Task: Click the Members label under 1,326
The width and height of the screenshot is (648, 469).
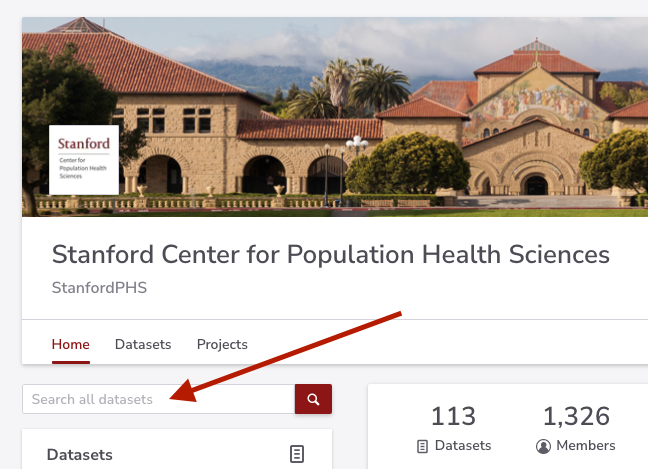Action: coord(586,445)
